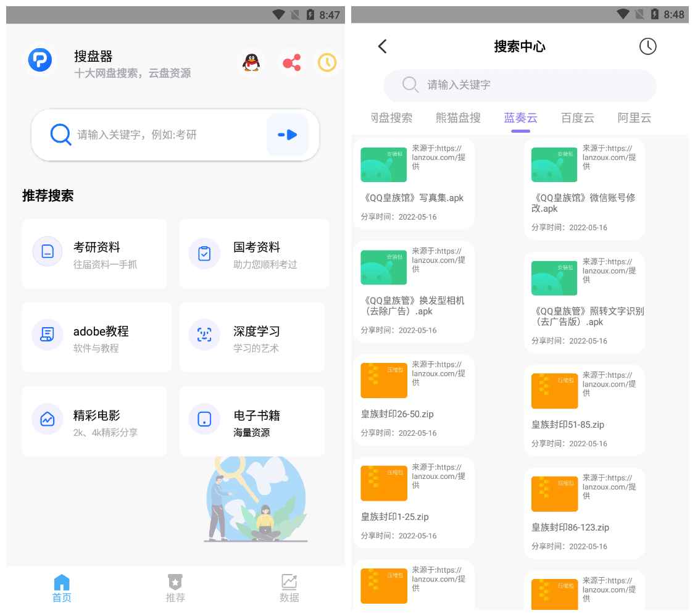695x616 pixels.
Task: Tap the blue P app logo
Action: [x=40, y=60]
